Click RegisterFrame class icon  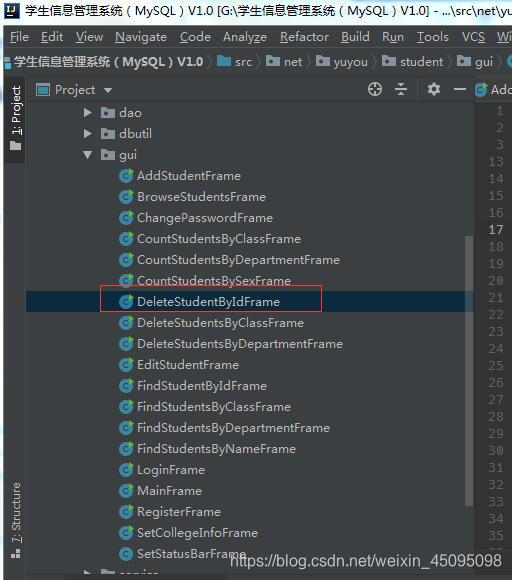click(126, 512)
